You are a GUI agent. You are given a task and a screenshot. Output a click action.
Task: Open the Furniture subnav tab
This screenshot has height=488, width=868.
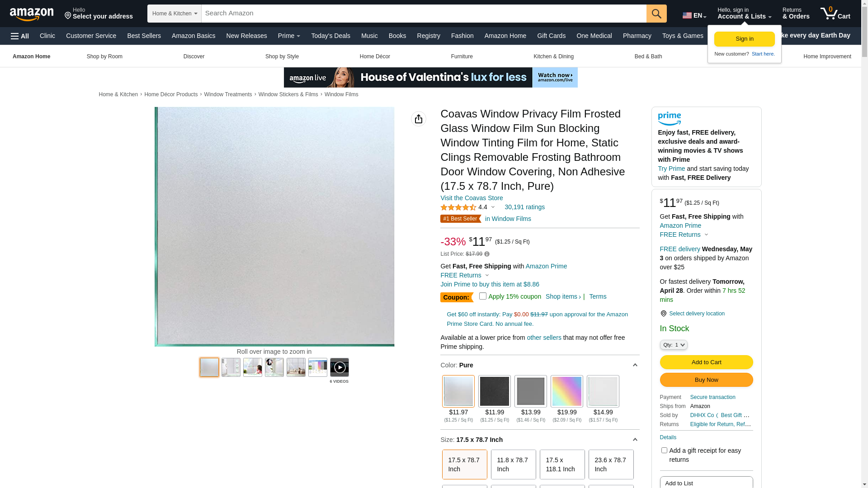462,56
